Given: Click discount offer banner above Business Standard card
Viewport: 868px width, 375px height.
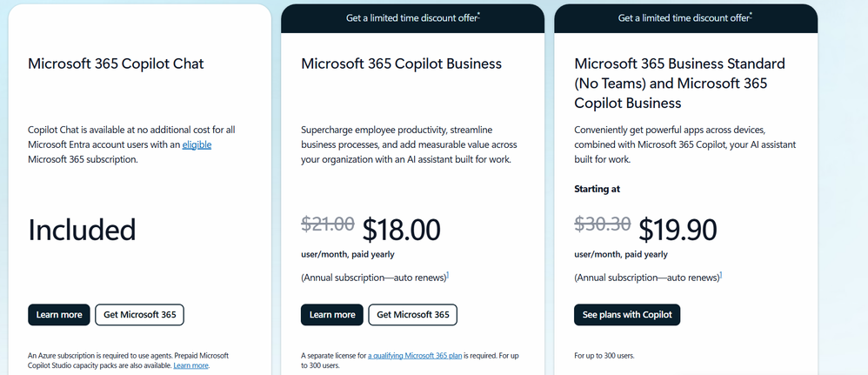Looking at the screenshot, I should (685, 18).
